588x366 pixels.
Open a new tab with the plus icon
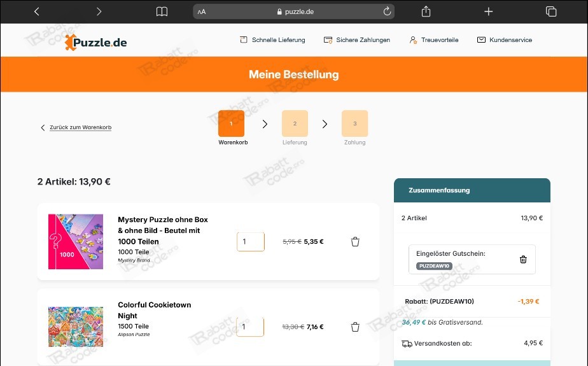click(488, 11)
